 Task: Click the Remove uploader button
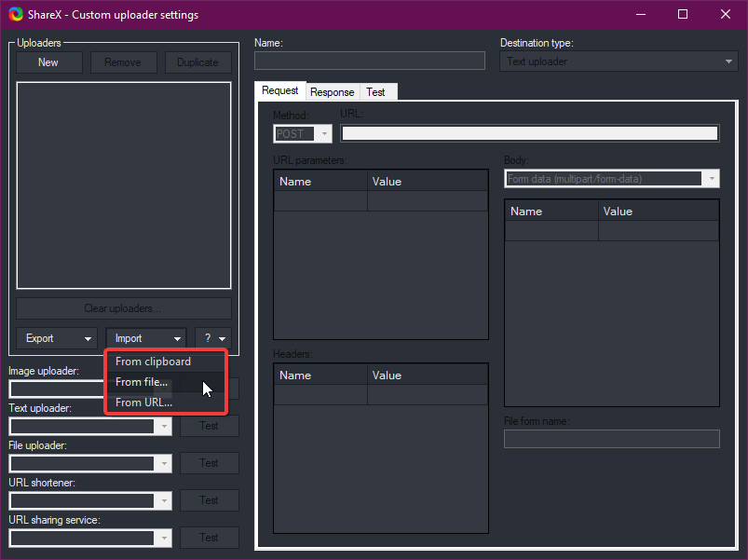coord(123,62)
